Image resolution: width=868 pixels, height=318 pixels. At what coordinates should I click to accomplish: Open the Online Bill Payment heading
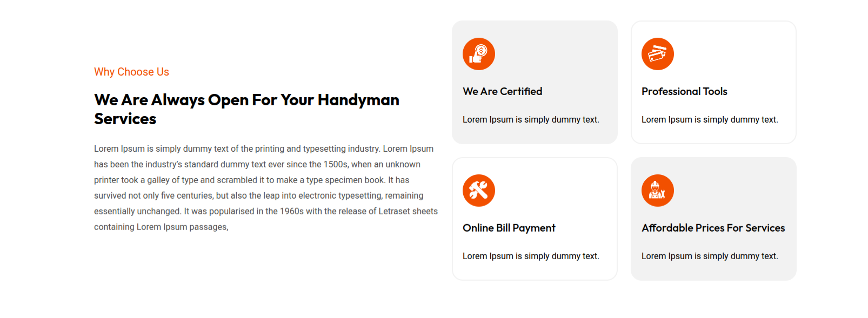(509, 228)
